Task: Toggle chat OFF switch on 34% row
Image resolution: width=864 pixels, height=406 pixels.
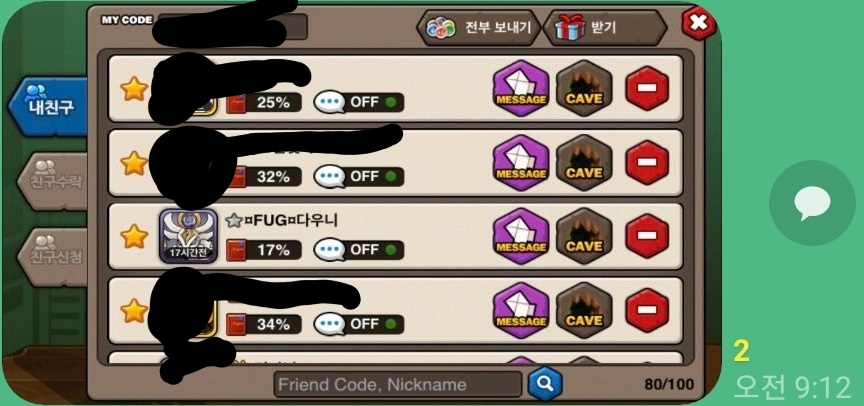Action: click(359, 323)
